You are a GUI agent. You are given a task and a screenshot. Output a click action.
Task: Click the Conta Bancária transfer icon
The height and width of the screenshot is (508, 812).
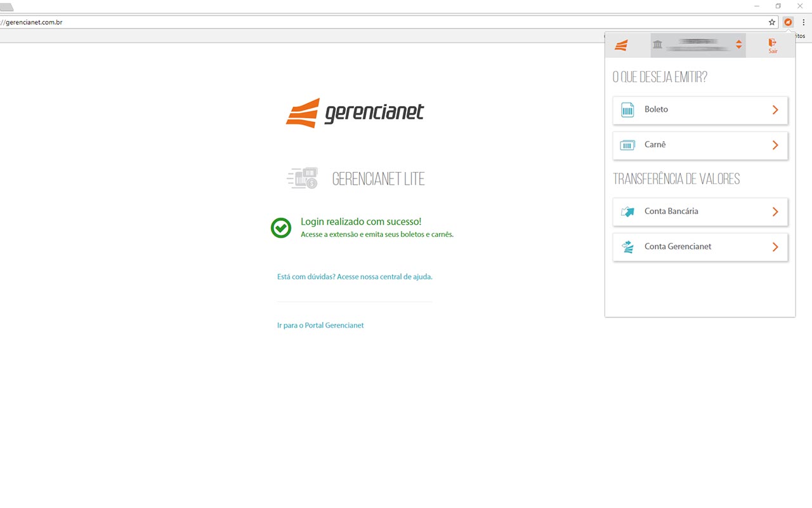click(627, 211)
